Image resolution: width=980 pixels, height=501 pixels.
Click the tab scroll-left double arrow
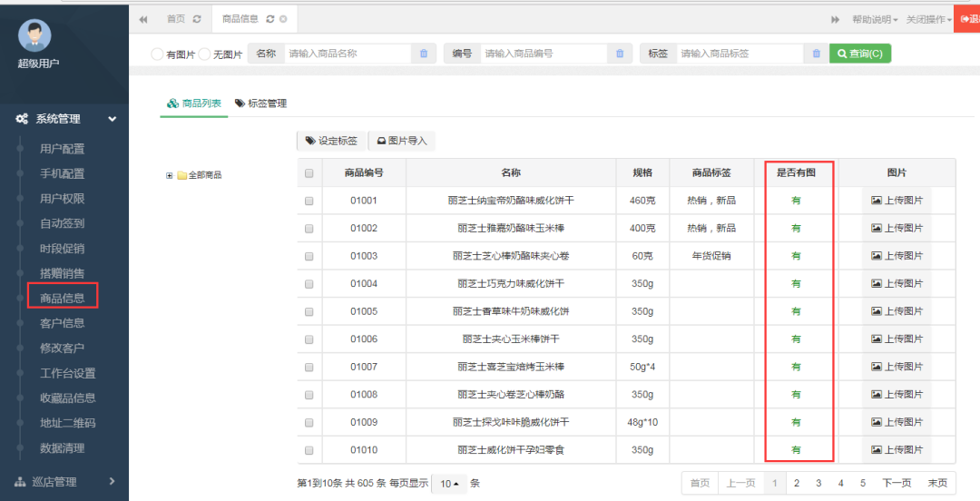click(143, 19)
